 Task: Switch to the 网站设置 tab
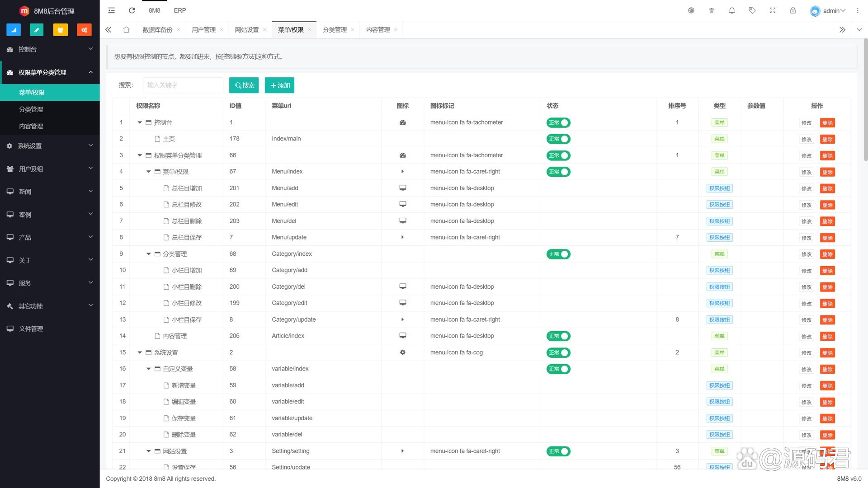(247, 30)
